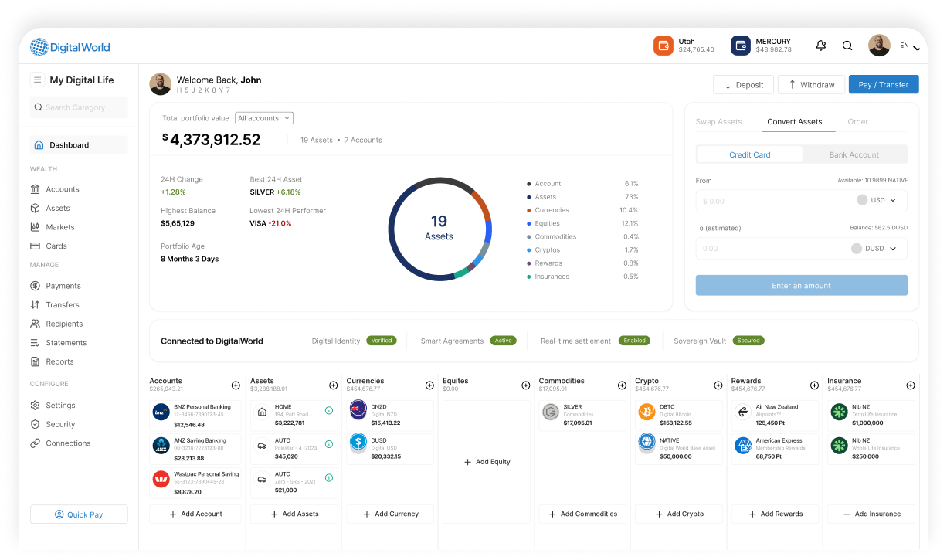Click info icon on HOME asset card
This screenshot has height=560, width=947.
click(329, 411)
